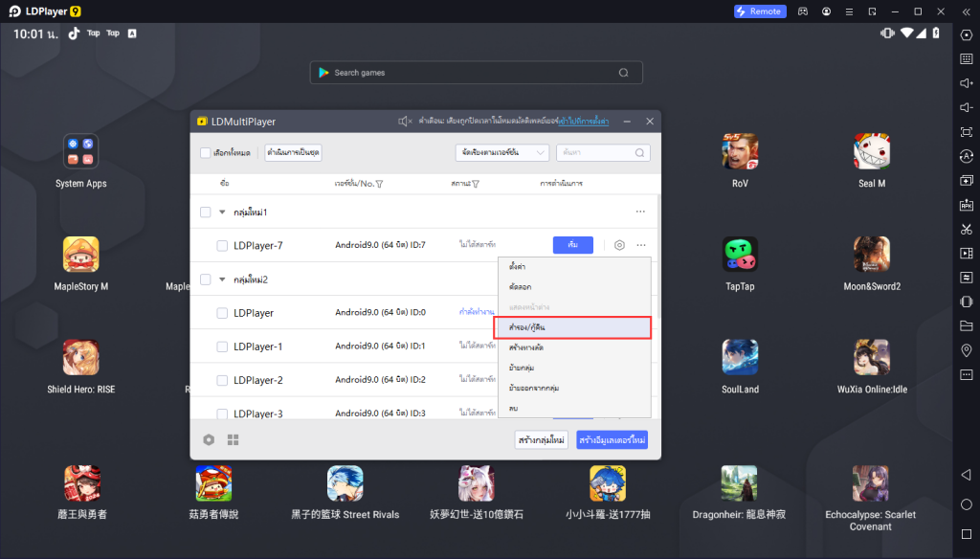The height and width of the screenshot is (559, 980).
Task: Open the sort-by-version dropdown จัดเรียงตามเวอร์ชัน
Action: pyautogui.click(x=501, y=152)
